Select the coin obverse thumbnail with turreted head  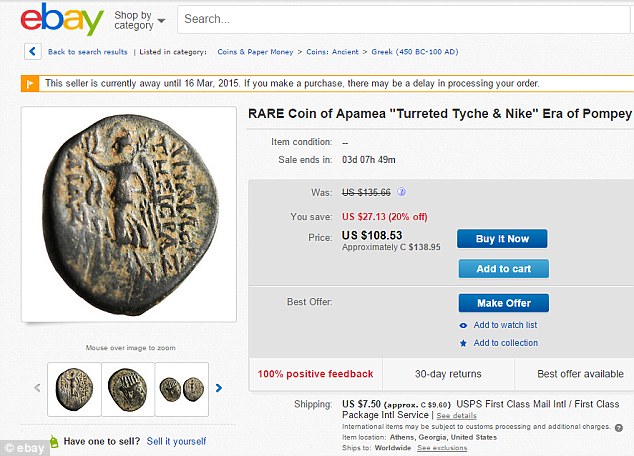128,389
